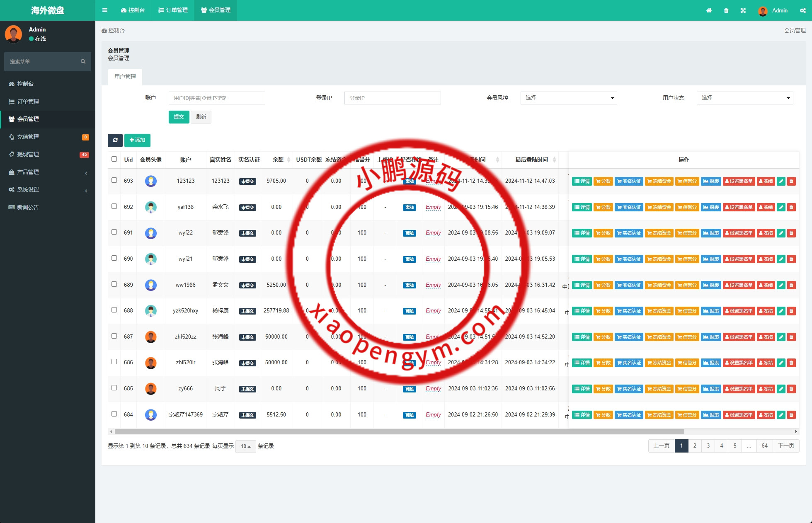Open 订单管理 in the sidebar
The image size is (812, 523).
tap(48, 102)
